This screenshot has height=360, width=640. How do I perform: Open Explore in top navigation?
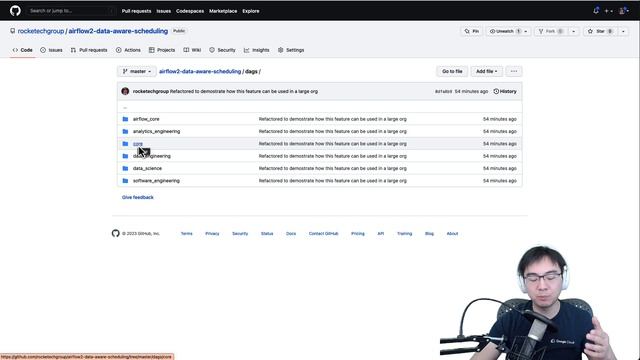click(251, 11)
